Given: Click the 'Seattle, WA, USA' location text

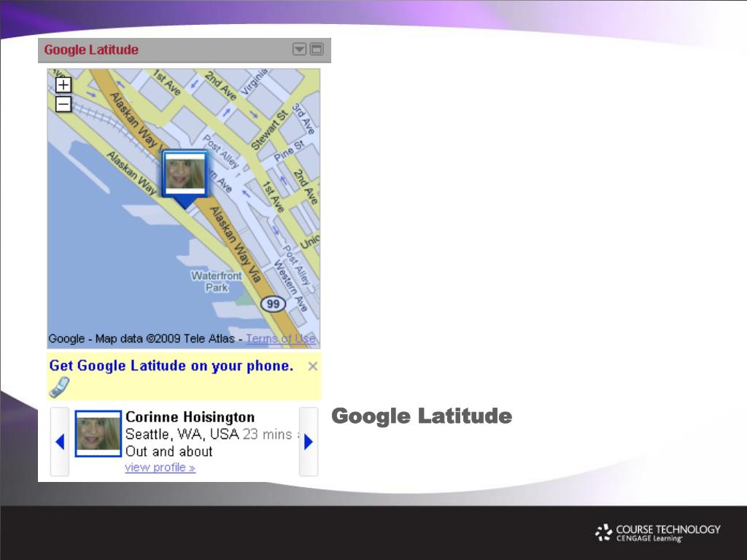Looking at the screenshot, I should click(182, 435).
